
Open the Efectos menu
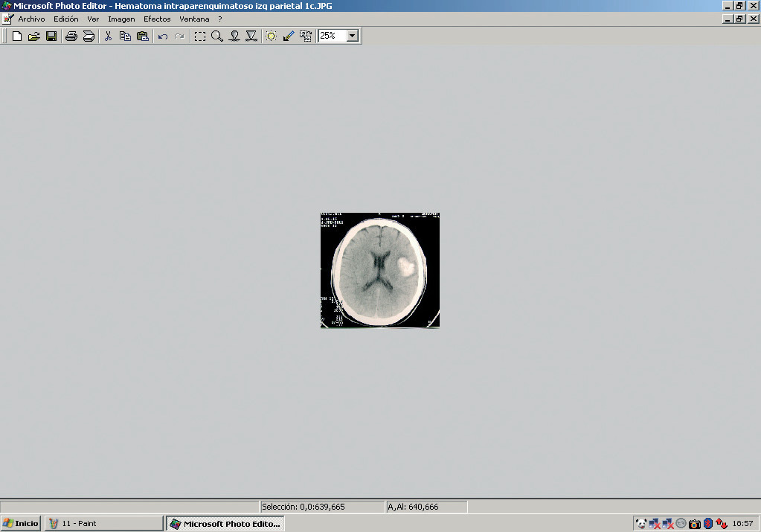(157, 19)
